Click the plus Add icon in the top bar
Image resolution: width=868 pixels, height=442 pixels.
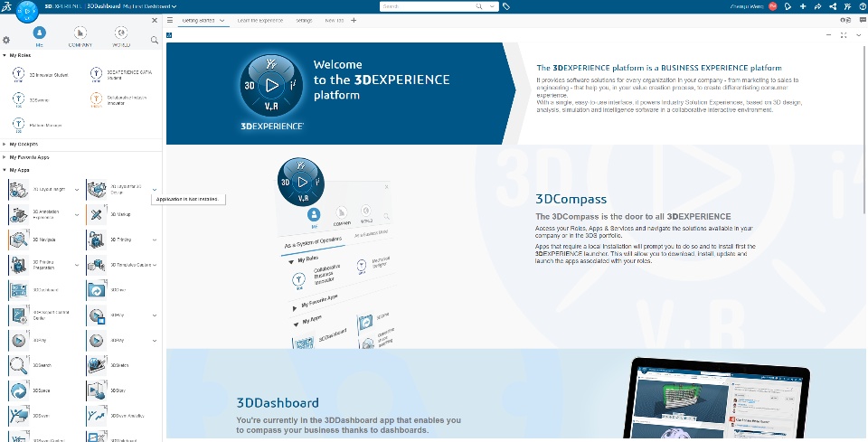pos(803,6)
